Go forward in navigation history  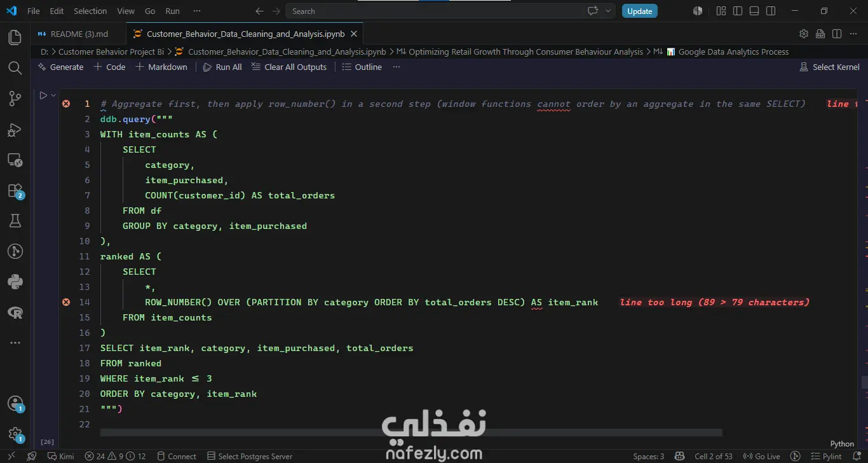(x=276, y=11)
